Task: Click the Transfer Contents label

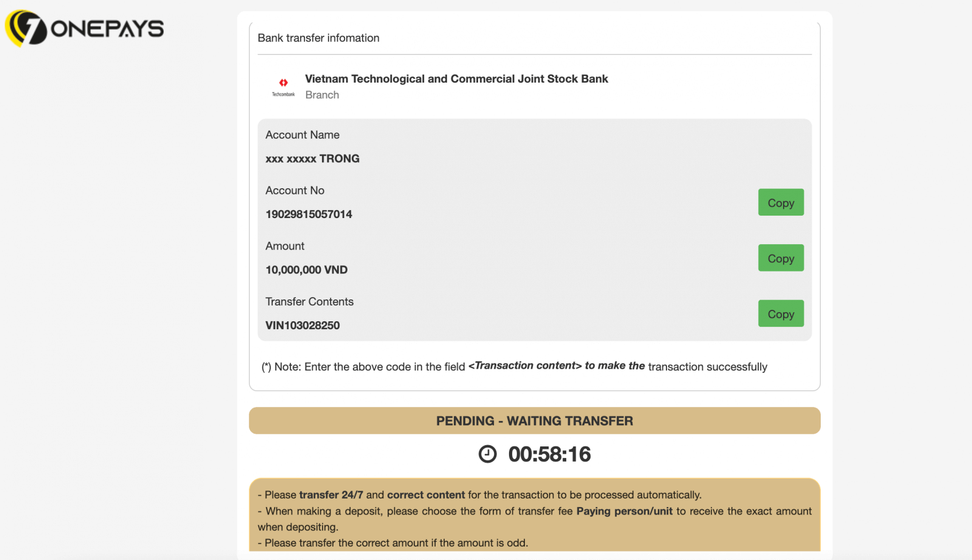Action: coord(309,302)
